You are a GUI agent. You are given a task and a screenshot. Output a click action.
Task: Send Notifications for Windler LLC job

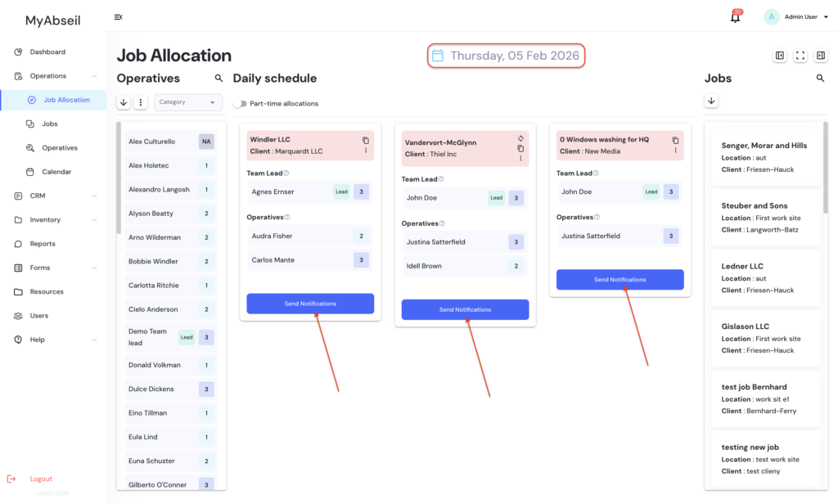310,304
